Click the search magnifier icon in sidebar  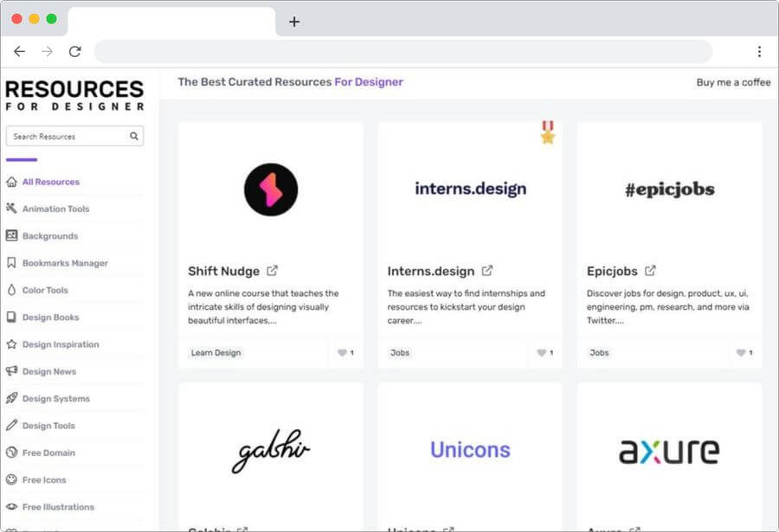134,136
